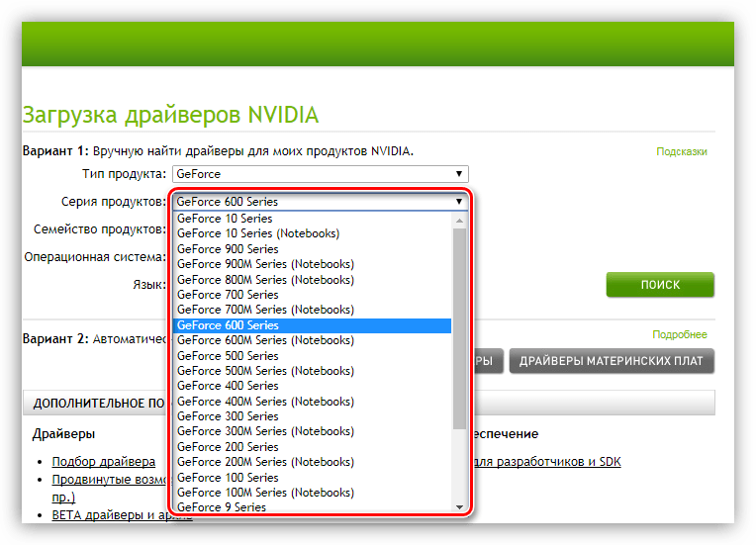756x545 pixels.
Task: Choose GeForce 900M Series (Notebooks)
Action: [313, 264]
